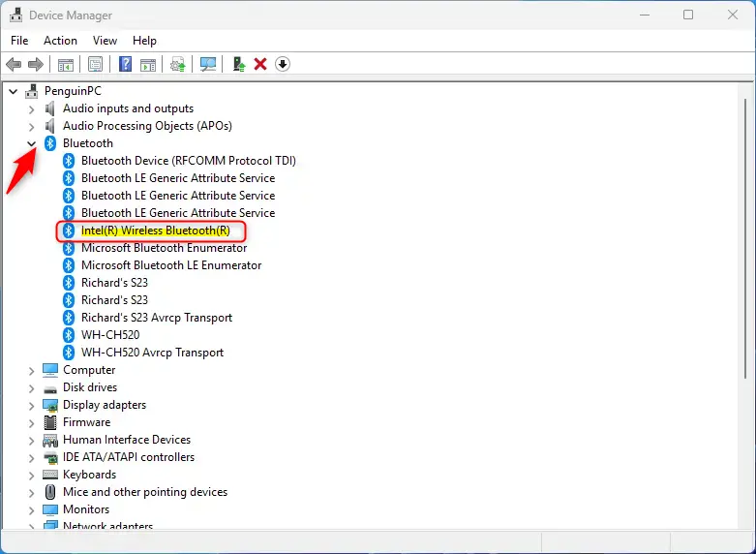Click the Enable device toolbar icon
This screenshot has width=756, height=554.
(239, 64)
